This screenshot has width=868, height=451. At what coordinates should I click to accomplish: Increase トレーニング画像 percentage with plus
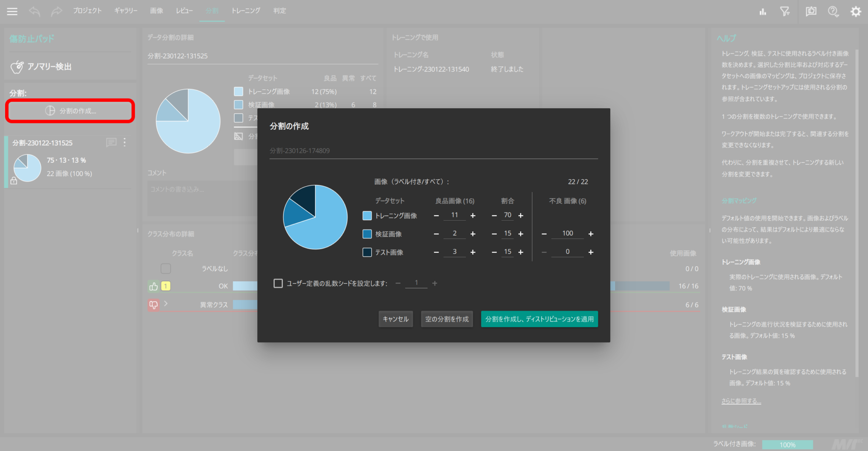(521, 216)
